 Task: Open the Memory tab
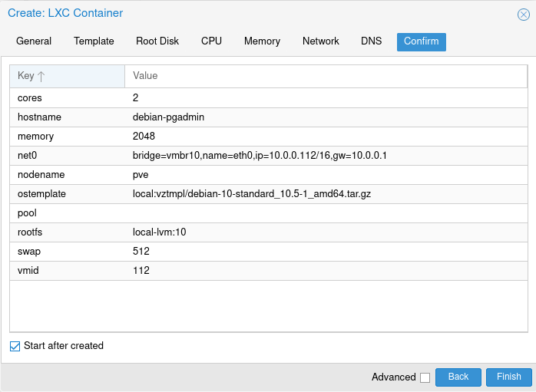click(x=262, y=41)
